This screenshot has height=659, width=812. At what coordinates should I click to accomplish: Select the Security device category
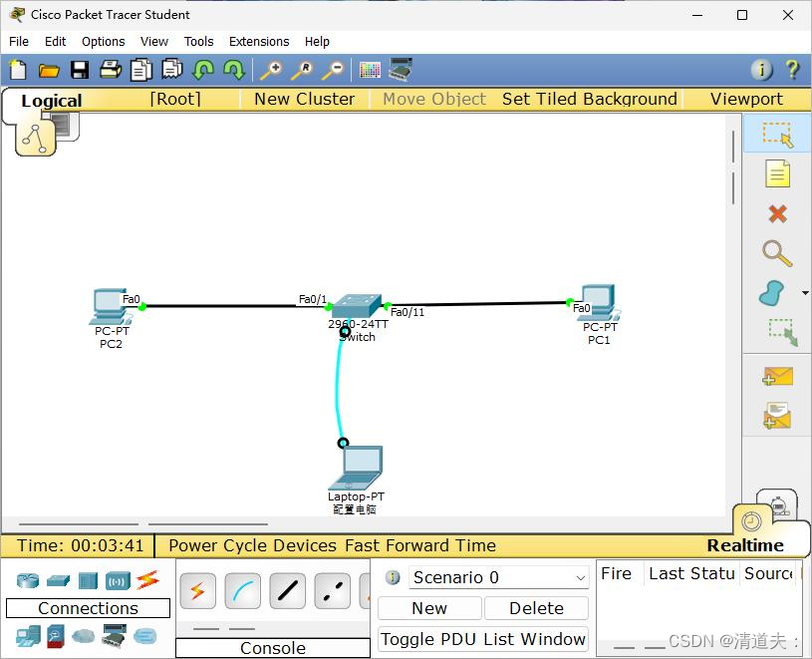click(56, 637)
